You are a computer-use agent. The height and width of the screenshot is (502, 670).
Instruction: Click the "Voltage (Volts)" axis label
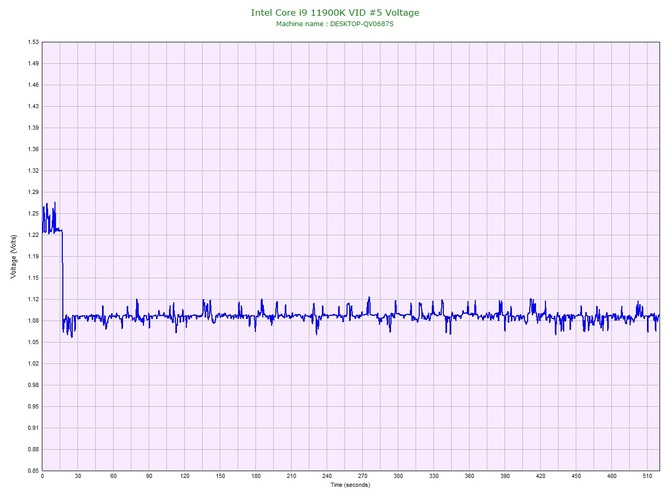[x=13, y=257]
